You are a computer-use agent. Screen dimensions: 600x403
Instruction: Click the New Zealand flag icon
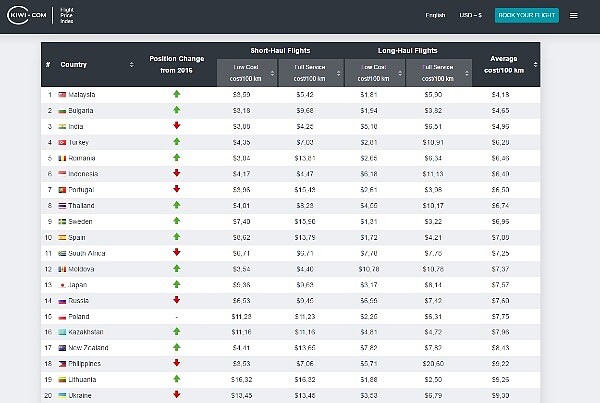click(x=62, y=347)
